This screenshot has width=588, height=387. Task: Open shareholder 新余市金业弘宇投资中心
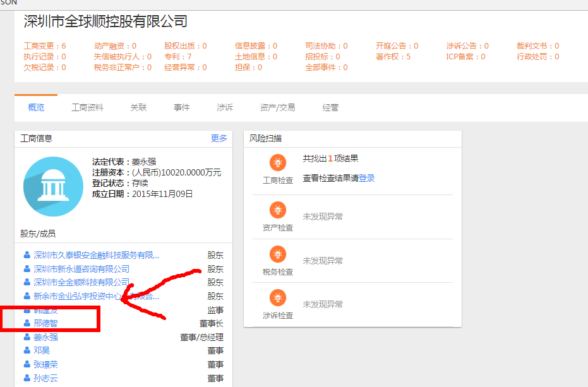tap(97, 296)
